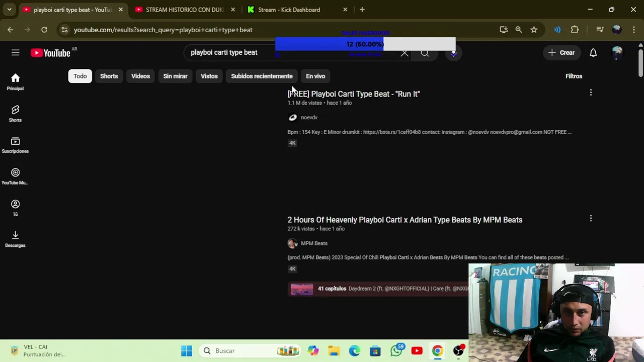The height and width of the screenshot is (362, 644).
Task: Open Shorts from the left sidebar
Action: [15, 114]
